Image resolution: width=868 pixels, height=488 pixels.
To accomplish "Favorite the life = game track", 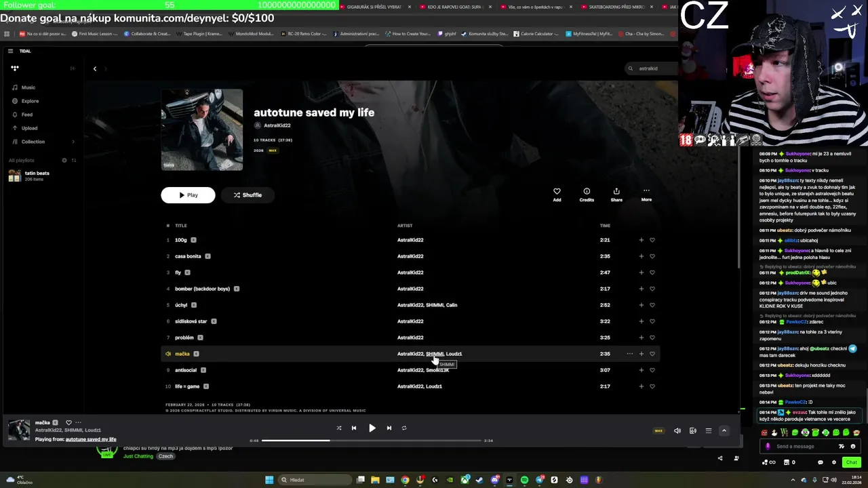I will pyautogui.click(x=652, y=386).
